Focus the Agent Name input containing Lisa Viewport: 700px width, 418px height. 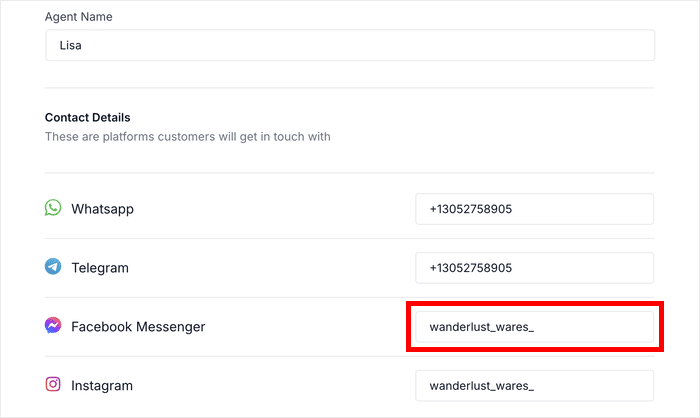pos(350,45)
